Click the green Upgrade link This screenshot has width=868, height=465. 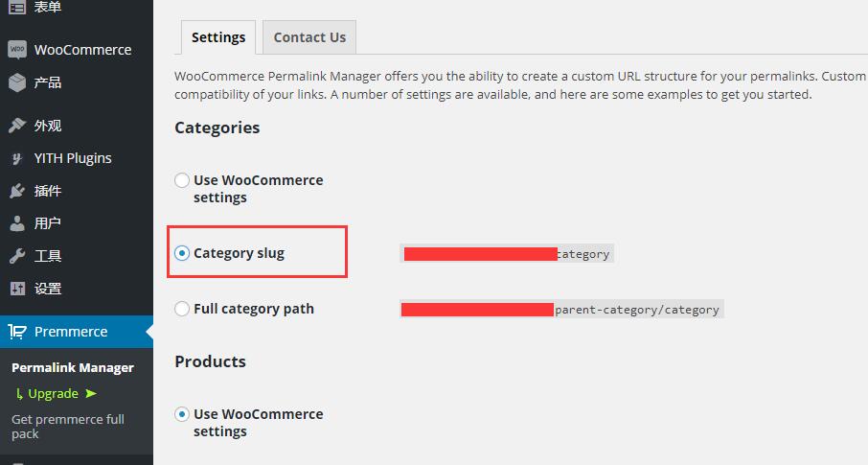pos(53,393)
